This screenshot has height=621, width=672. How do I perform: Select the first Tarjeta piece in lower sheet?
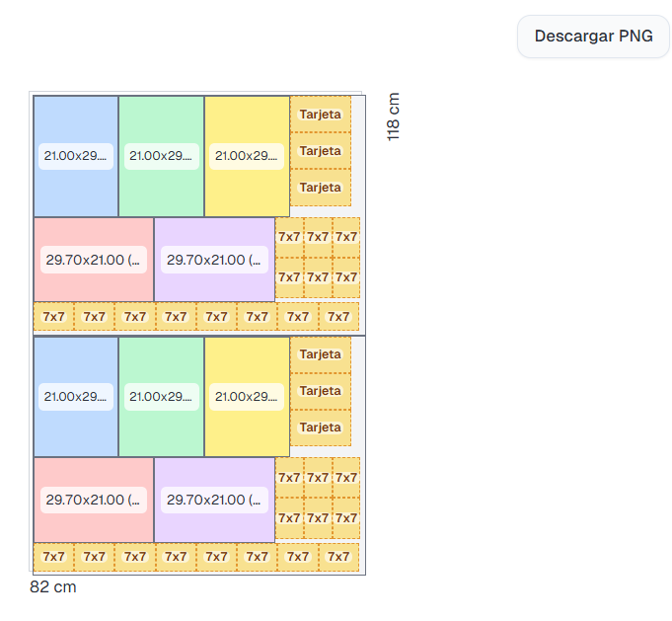[x=320, y=354]
